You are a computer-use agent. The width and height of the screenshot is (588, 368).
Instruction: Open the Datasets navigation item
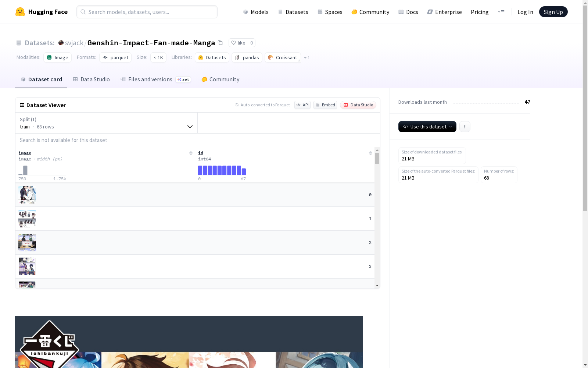pos(293,12)
